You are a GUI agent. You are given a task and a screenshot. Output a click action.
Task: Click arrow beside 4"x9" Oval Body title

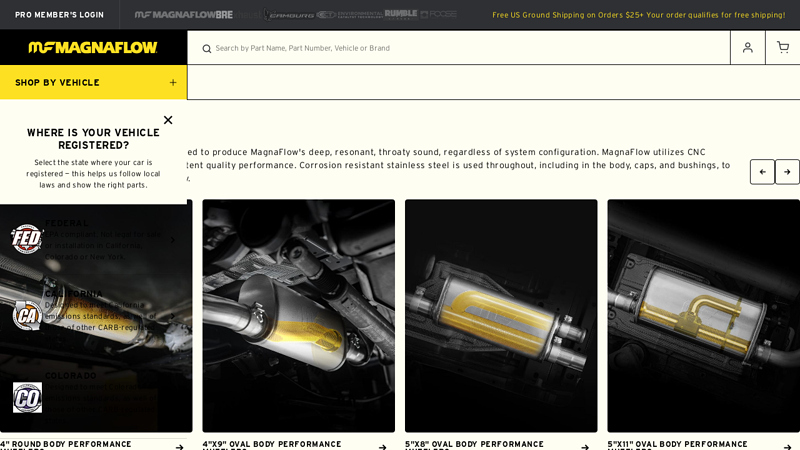coord(383,447)
